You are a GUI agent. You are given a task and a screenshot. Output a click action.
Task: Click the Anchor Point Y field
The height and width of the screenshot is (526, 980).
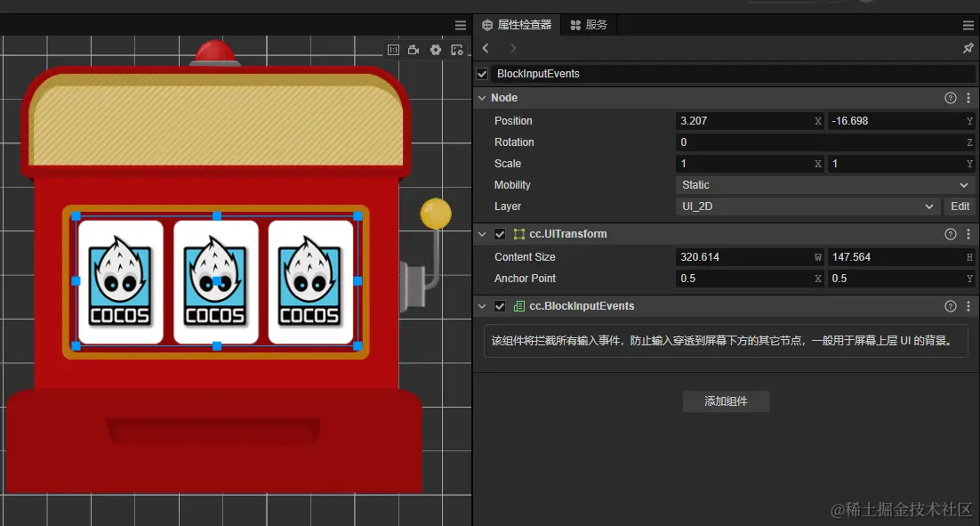901,279
